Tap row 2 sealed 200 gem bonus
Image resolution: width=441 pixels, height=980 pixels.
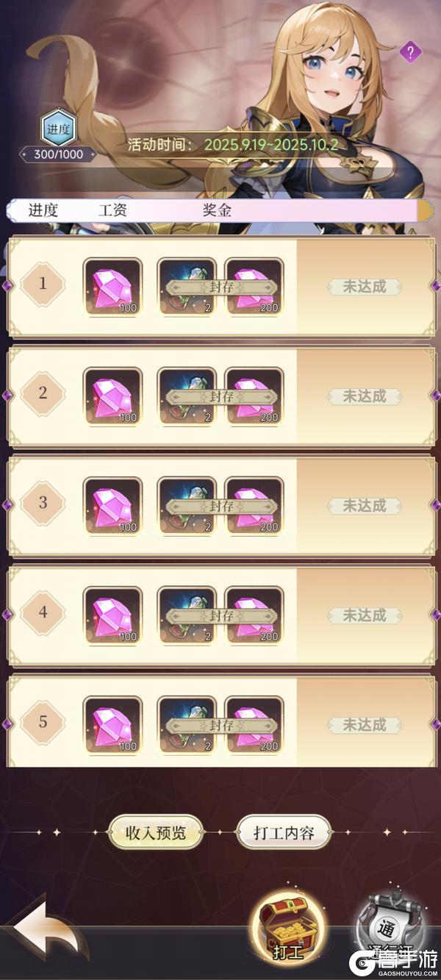(x=254, y=396)
